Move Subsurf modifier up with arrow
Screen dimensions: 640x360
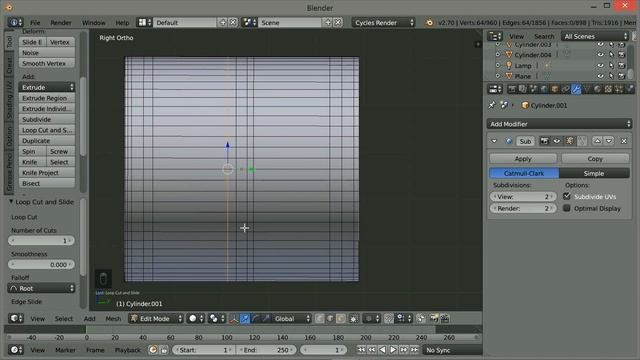click(598, 141)
